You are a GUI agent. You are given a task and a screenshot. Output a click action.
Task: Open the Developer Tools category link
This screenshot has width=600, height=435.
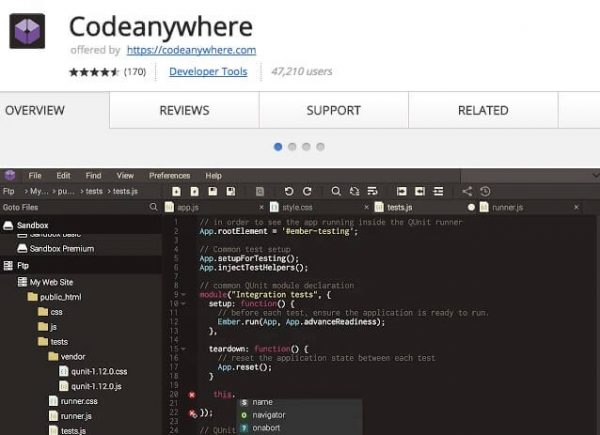point(208,72)
